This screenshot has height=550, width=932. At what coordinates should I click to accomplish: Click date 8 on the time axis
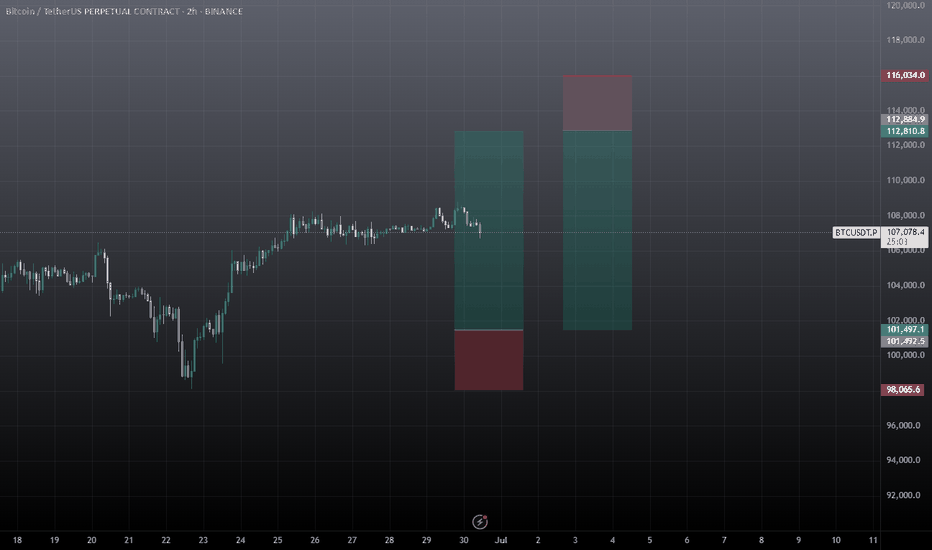(761, 540)
